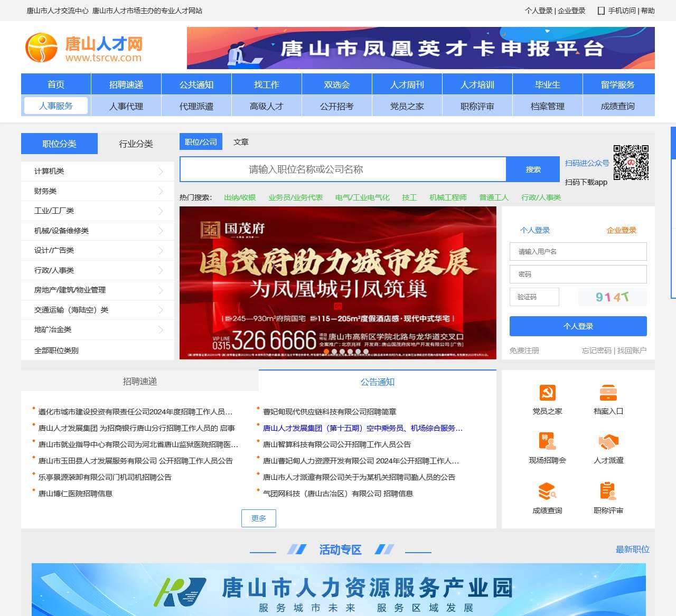Switch to the 职位分类 tab
Image resolution: width=676 pixels, height=616 pixels.
coord(59,144)
